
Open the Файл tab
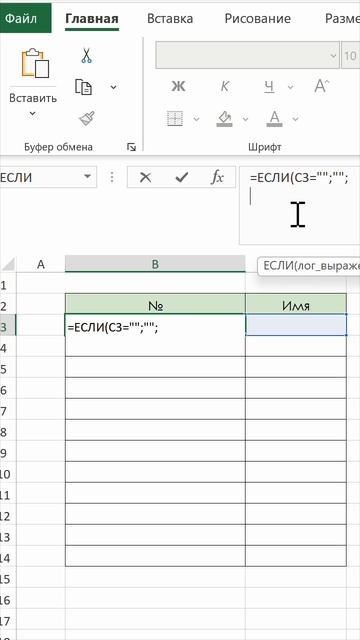point(25,18)
